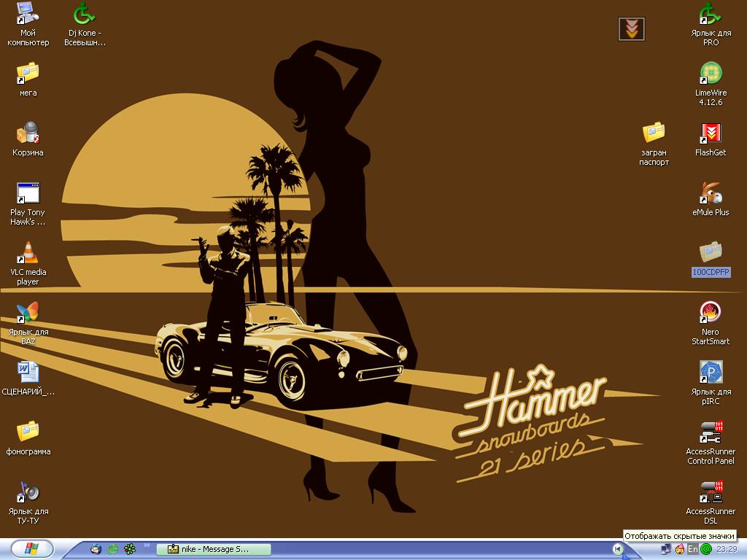This screenshot has width=747, height=560.
Task: Show hidden tray icons arrow
Action: tap(617, 549)
